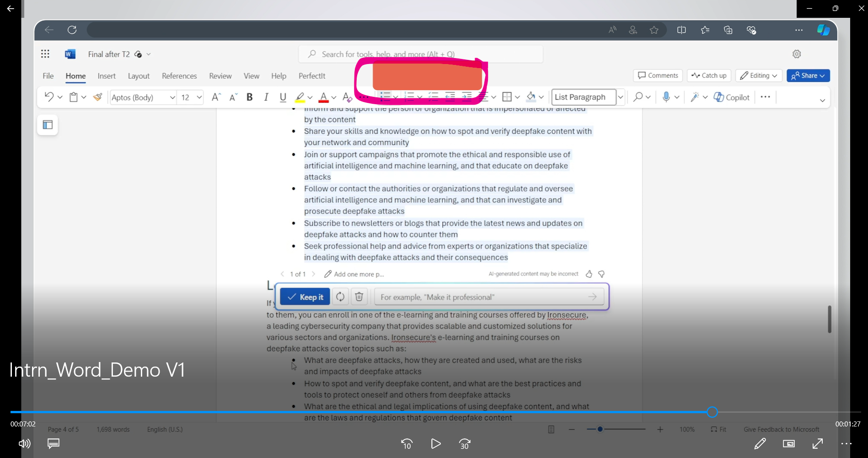Open the Word app launcher grid icon

click(x=45, y=54)
